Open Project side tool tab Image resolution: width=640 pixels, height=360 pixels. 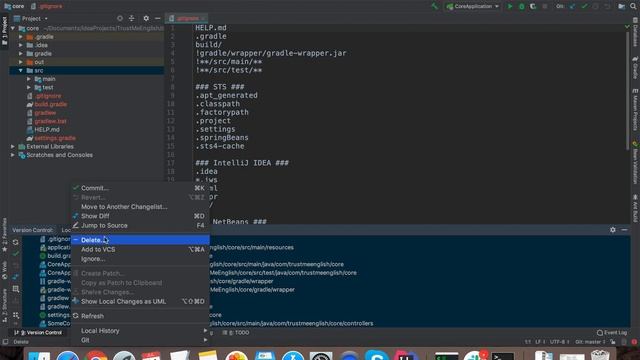point(4,32)
